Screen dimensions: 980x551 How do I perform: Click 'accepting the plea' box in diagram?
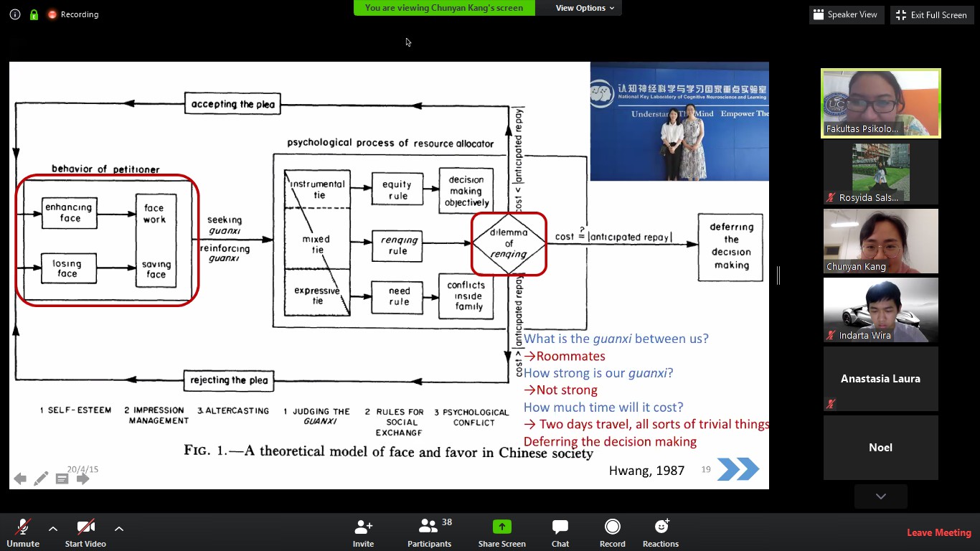(x=232, y=104)
